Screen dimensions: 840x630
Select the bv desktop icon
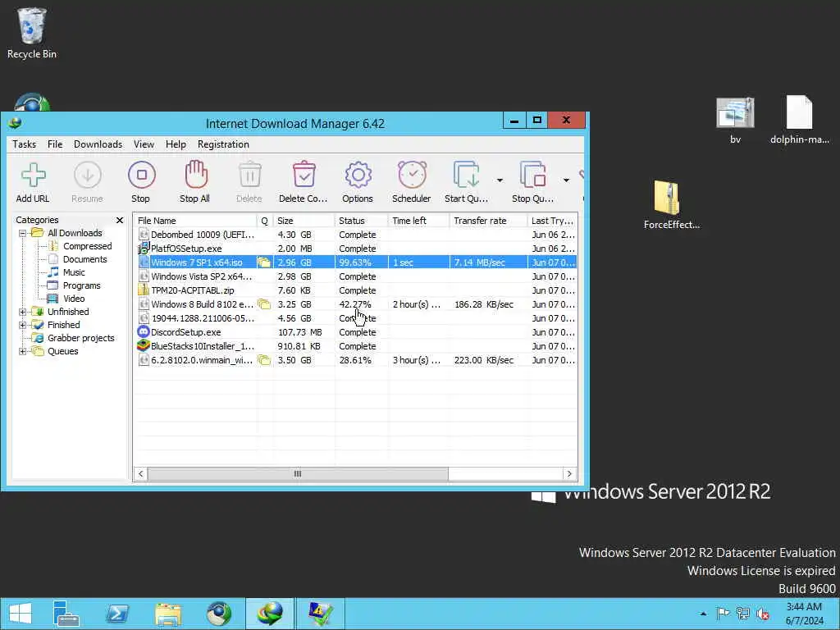point(735,121)
